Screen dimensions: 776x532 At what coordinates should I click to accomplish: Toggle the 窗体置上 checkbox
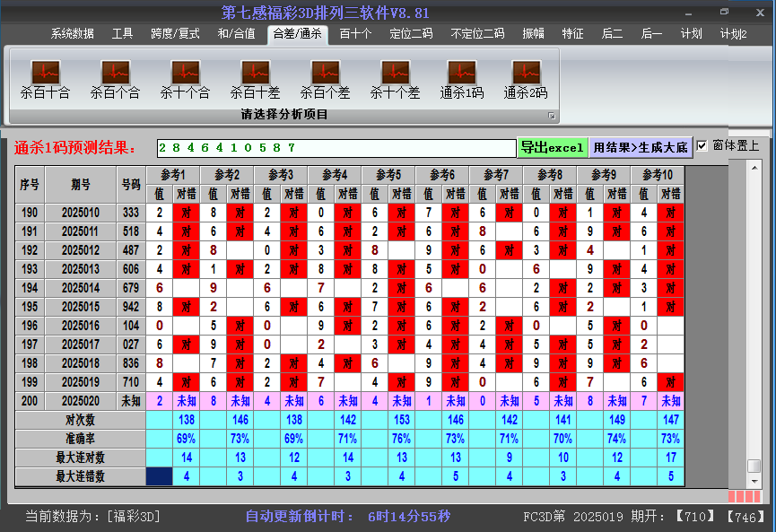coord(702,146)
